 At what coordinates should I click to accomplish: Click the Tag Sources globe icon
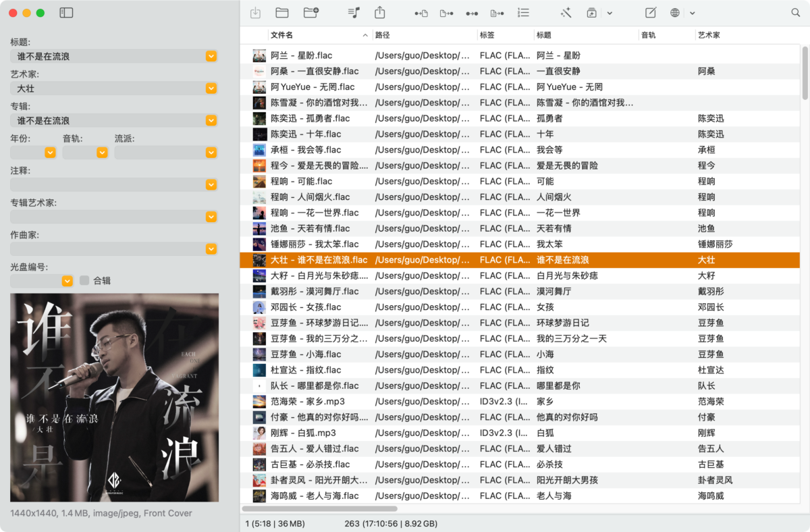click(675, 13)
